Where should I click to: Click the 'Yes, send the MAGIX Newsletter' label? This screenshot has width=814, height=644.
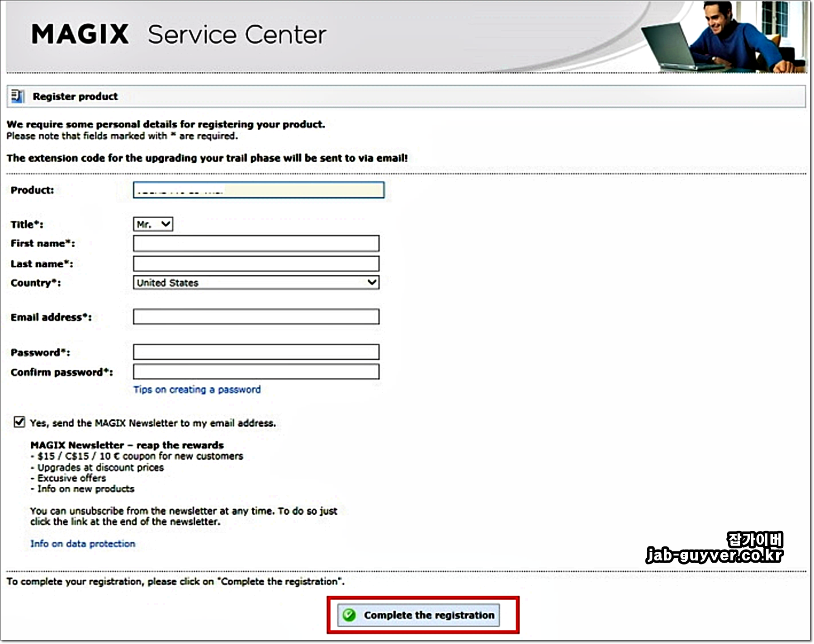point(153,423)
